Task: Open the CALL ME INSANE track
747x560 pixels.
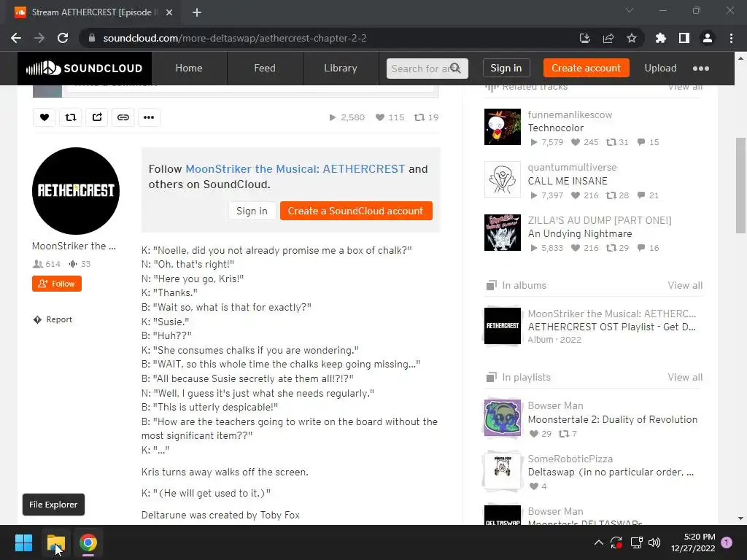Action: (x=568, y=181)
